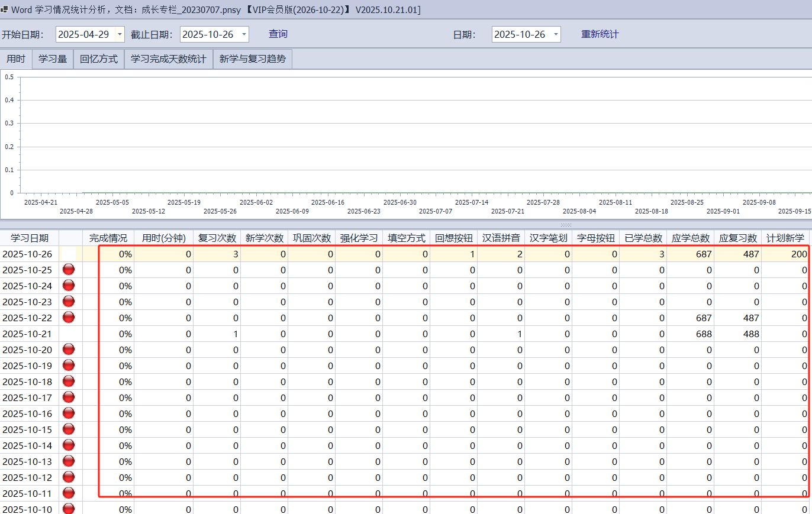The width and height of the screenshot is (812, 514).
Task: Click the app icon in title bar
Action: tap(5, 10)
